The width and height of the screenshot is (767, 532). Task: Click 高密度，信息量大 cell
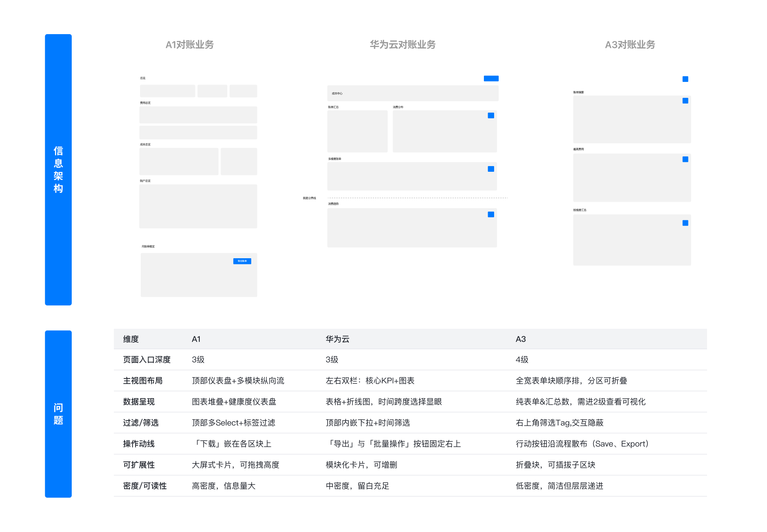pos(224,486)
